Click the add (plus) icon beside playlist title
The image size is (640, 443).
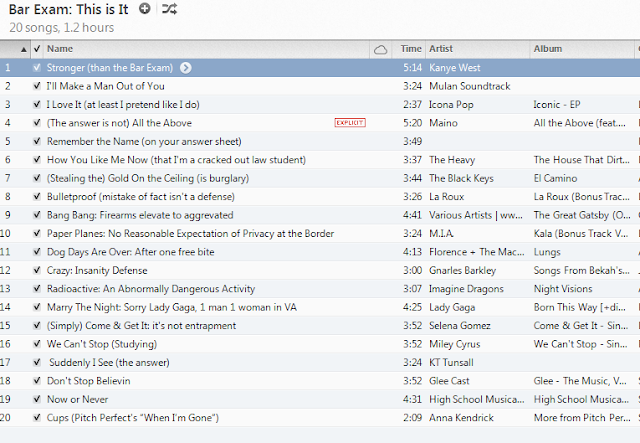pos(144,9)
